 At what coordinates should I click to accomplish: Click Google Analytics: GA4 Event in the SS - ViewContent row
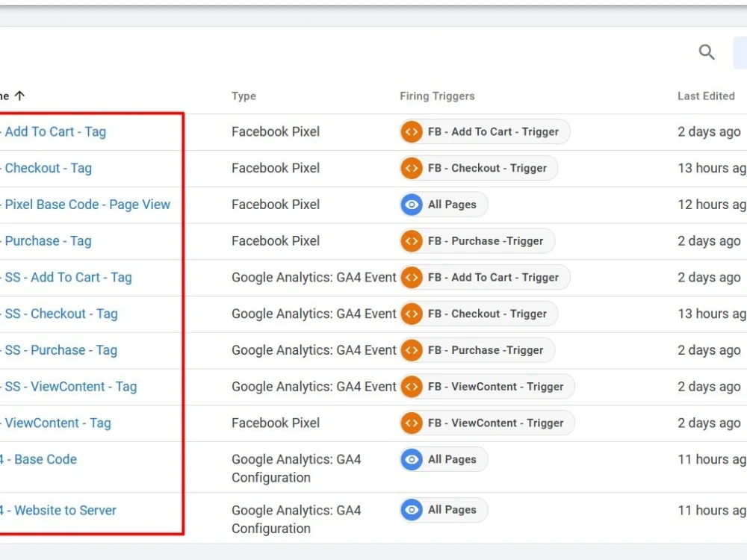pos(314,387)
